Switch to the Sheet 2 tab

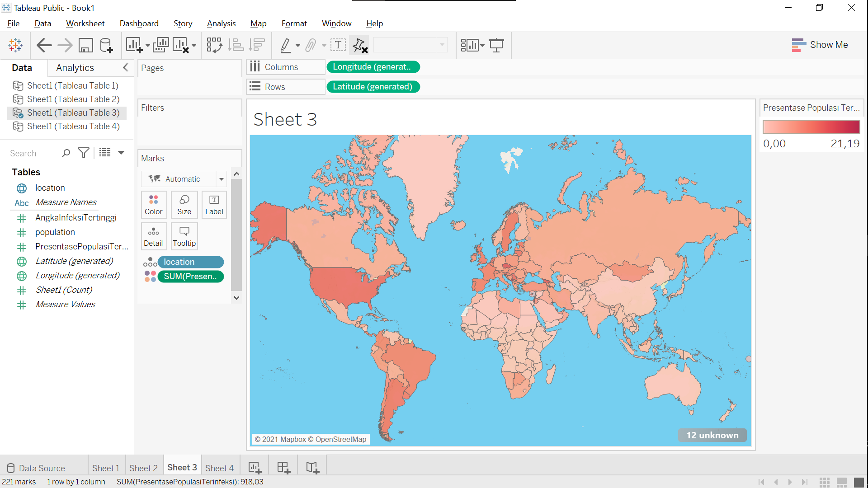tap(143, 468)
